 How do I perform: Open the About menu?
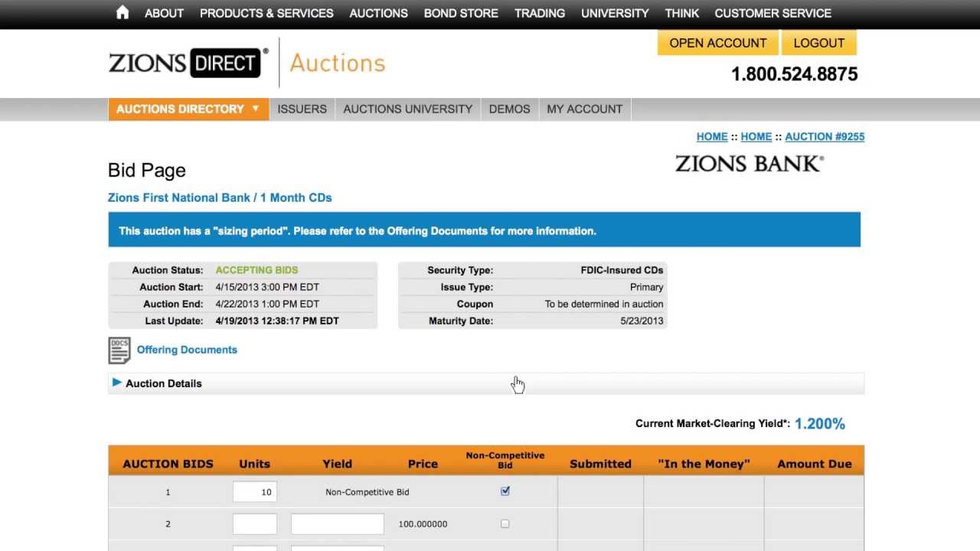tap(164, 13)
